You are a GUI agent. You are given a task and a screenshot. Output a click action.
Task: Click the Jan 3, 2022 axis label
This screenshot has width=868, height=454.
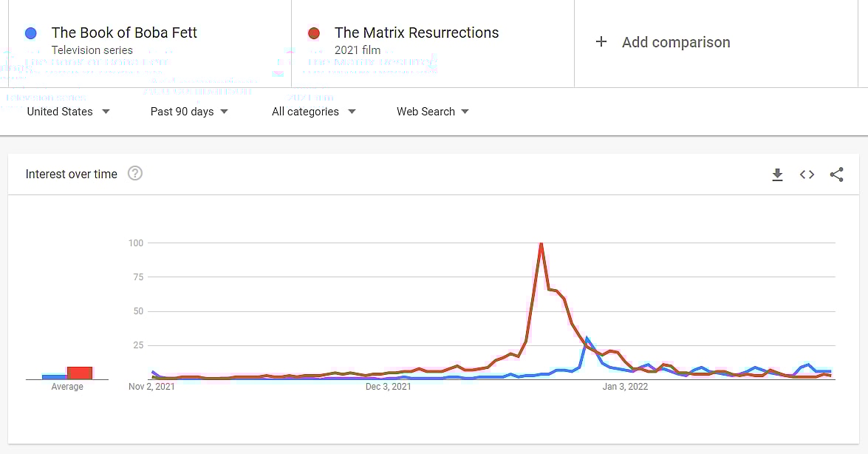tap(625, 387)
